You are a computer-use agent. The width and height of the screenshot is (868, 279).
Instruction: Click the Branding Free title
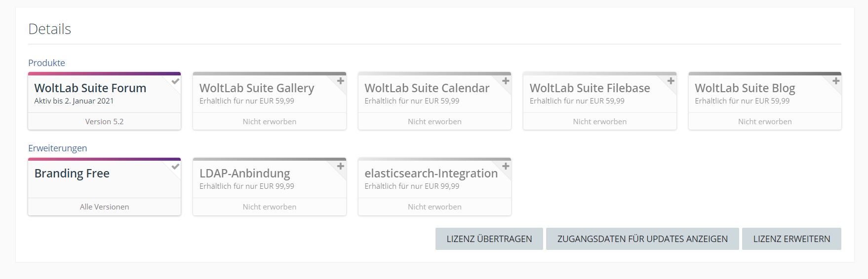[72, 174]
